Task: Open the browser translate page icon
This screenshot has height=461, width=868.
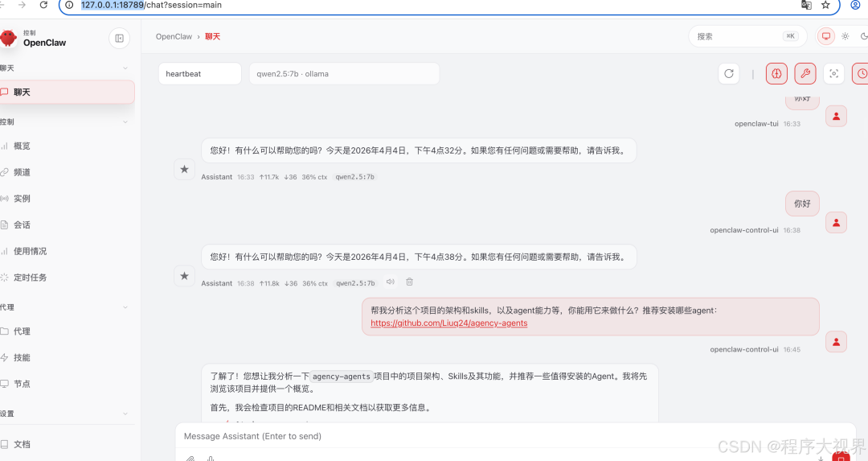Action: [x=806, y=5]
